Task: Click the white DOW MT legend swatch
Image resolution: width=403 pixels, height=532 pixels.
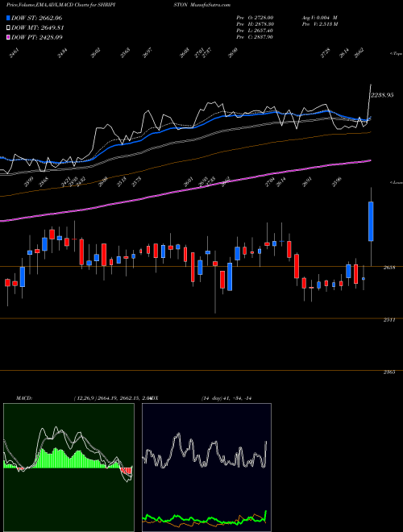Action: 8,27
